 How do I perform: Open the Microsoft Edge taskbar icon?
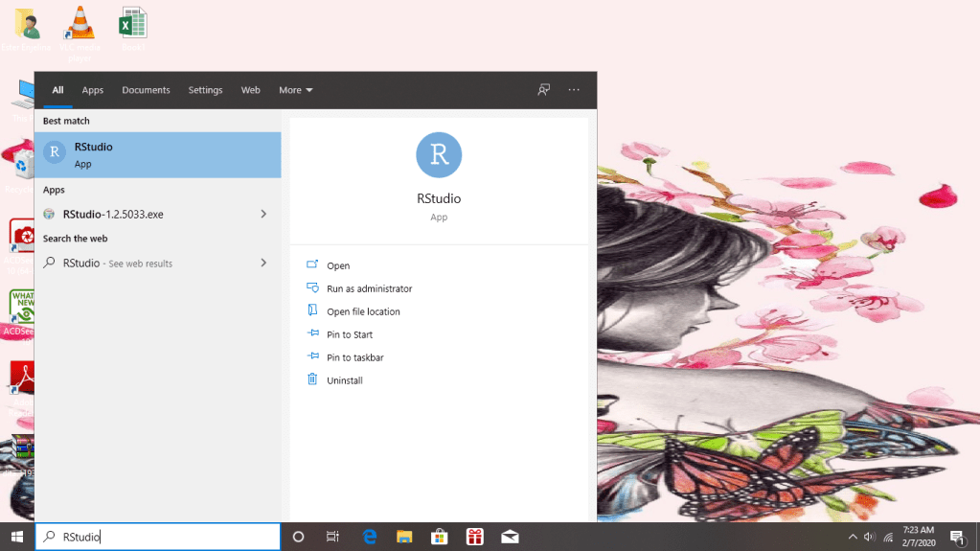tap(369, 537)
